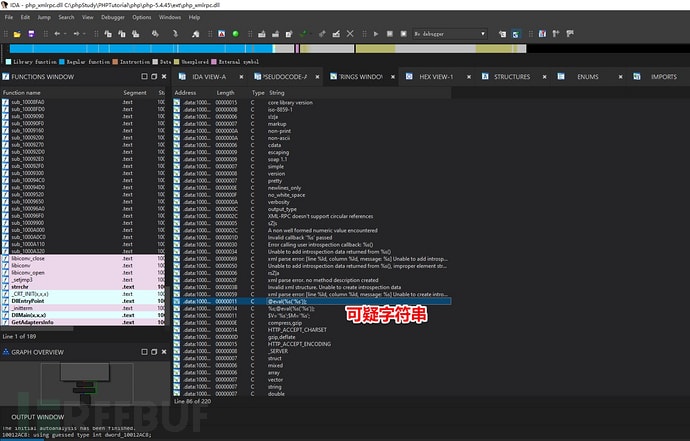Screen dimensions: 690x441
Task: Click the blue refresh-style icon near debugger dropdown
Action: coord(516,34)
